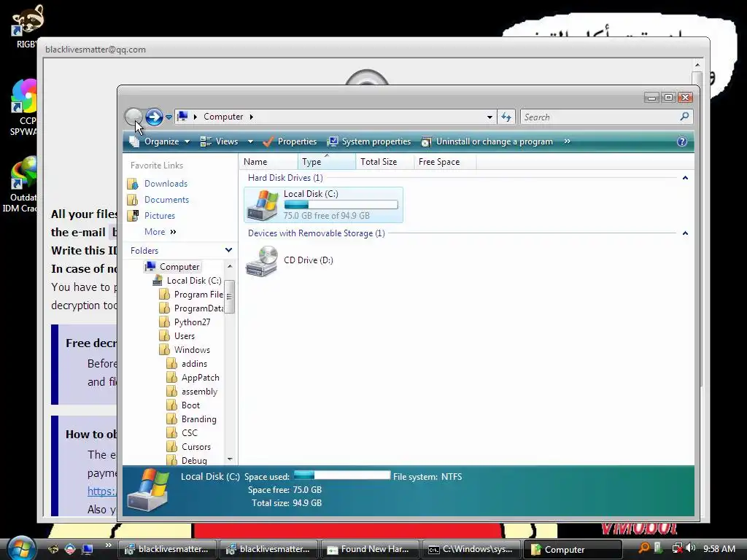This screenshot has width=747, height=560.
Task: Sort by Free Space column header
Action: tap(445, 162)
